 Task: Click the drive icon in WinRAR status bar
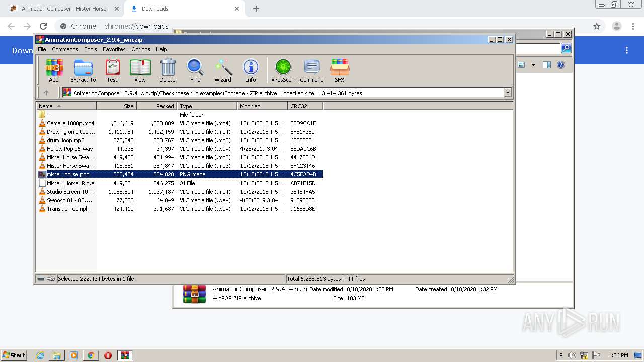(41, 279)
